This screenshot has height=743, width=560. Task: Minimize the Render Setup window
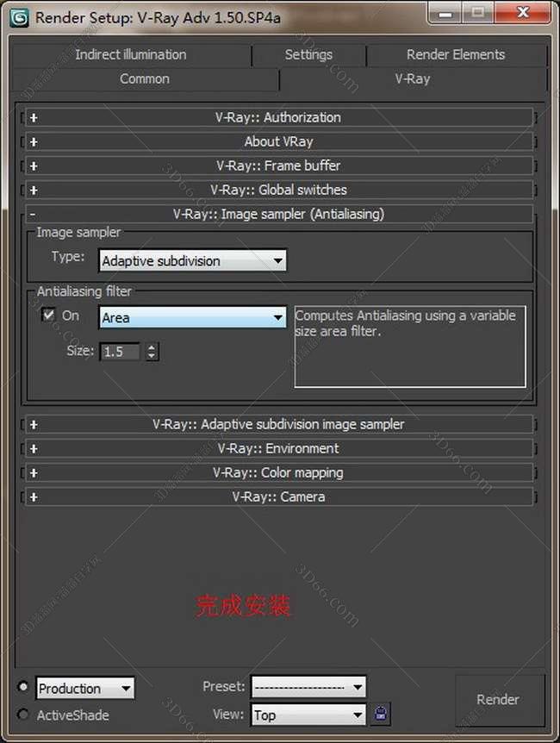(445, 13)
